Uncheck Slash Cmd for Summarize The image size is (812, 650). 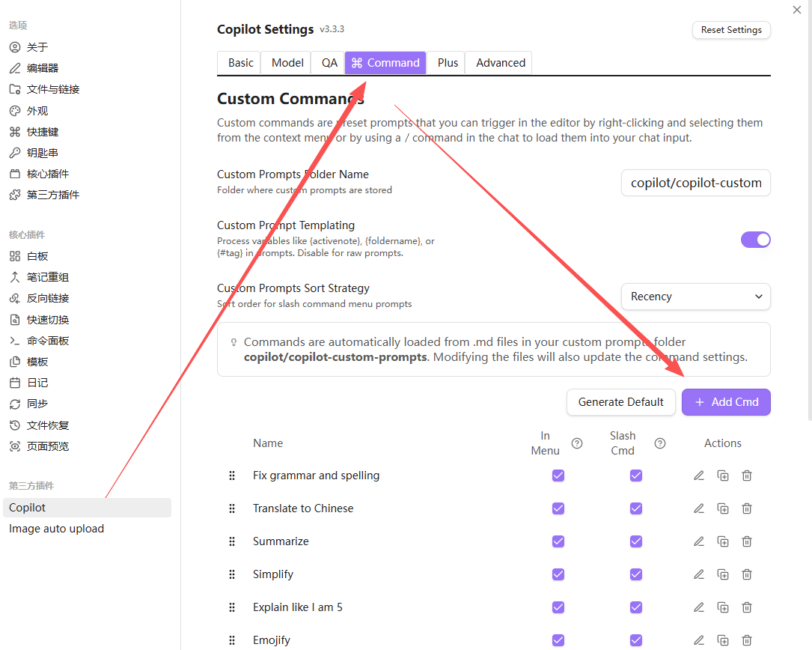(x=636, y=541)
